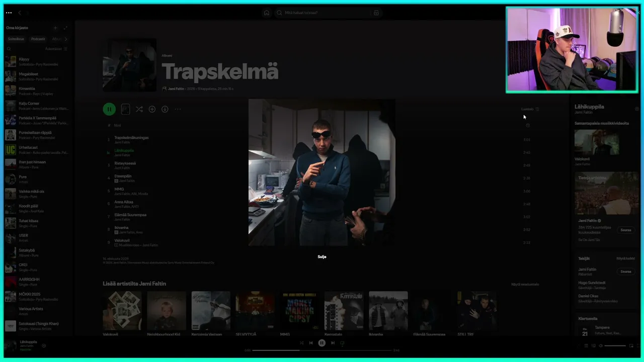The height and width of the screenshot is (362, 644).
Task: Go back with the left arrow
Action: click(20, 13)
